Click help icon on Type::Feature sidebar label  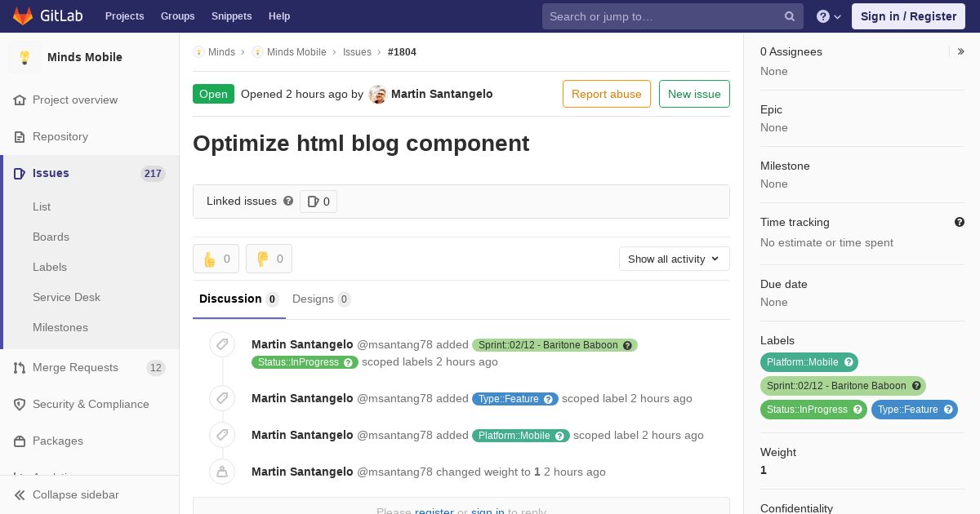point(948,410)
